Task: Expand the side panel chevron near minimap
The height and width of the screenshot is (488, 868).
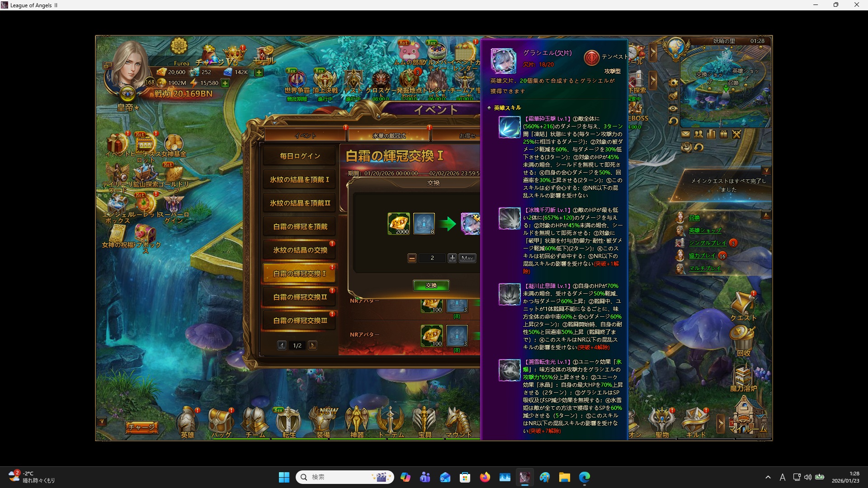Action: (653, 53)
